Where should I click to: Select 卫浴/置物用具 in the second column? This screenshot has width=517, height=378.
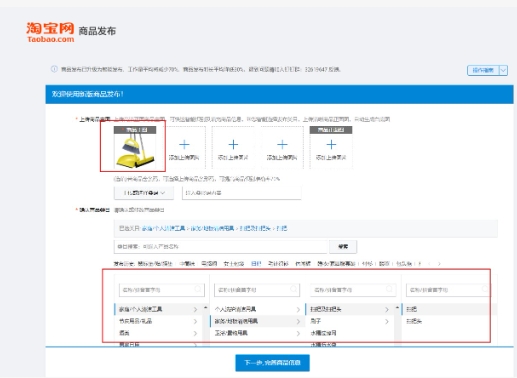coord(257,333)
